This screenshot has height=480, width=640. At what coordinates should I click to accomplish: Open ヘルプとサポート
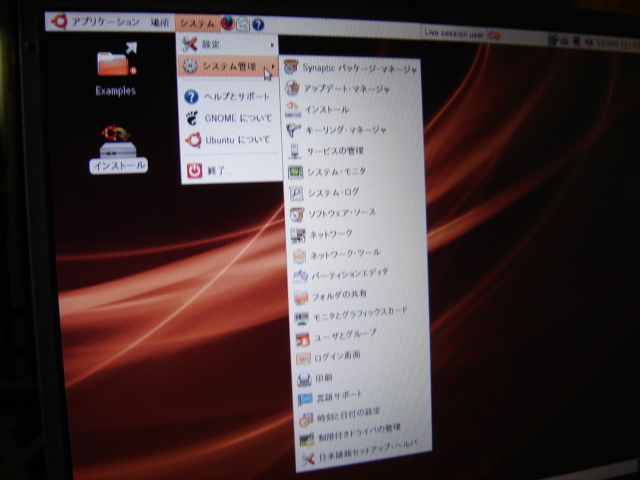(230, 97)
